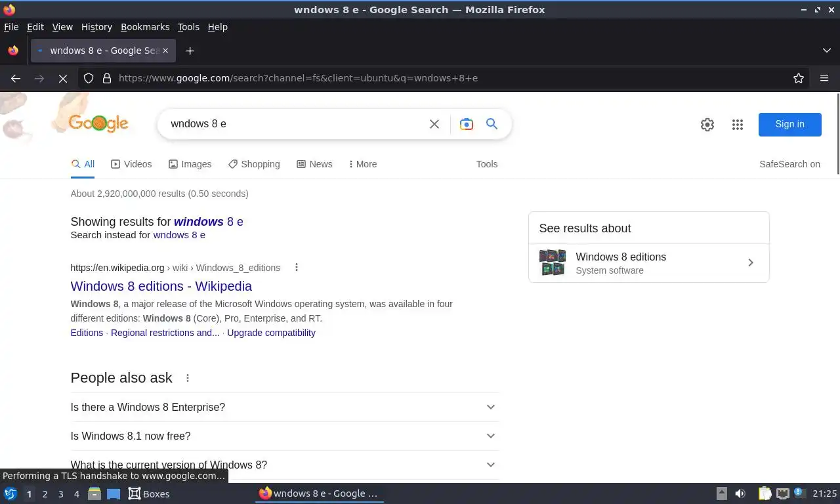Open the Editions sitelink
This screenshot has width=840, height=504.
point(87,333)
